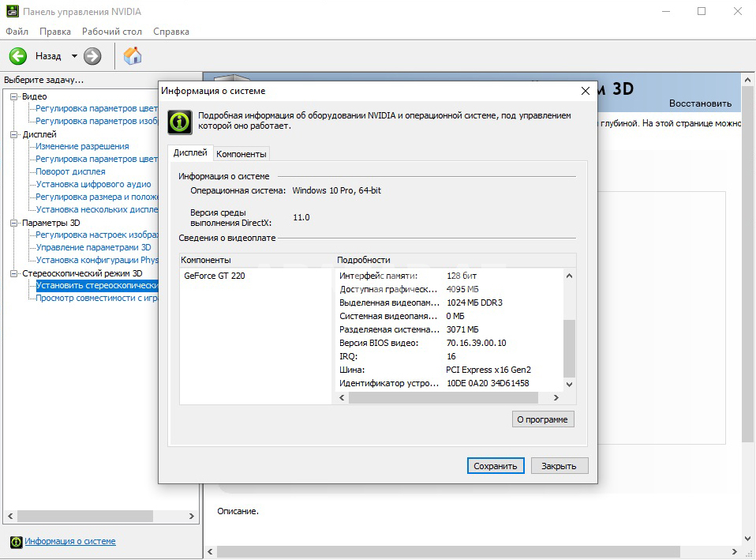Select Установка нескольких дисплеев item

coord(97,209)
